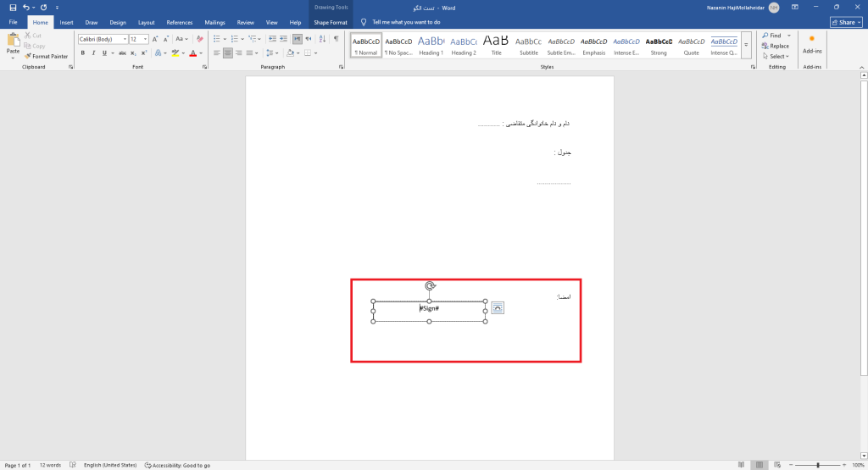Click the 'Tell me what you want to do' box
Image resolution: width=868 pixels, height=470 pixels.
(406, 22)
